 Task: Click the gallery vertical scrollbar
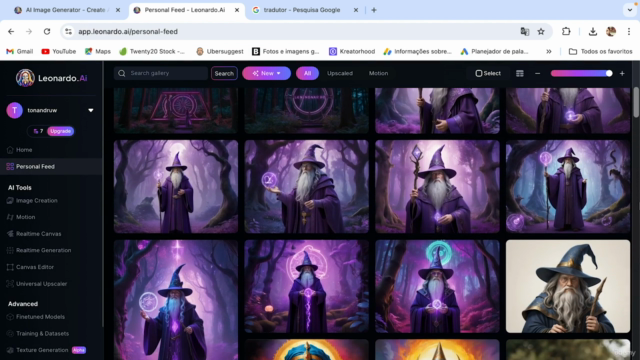pyautogui.click(x=636, y=102)
